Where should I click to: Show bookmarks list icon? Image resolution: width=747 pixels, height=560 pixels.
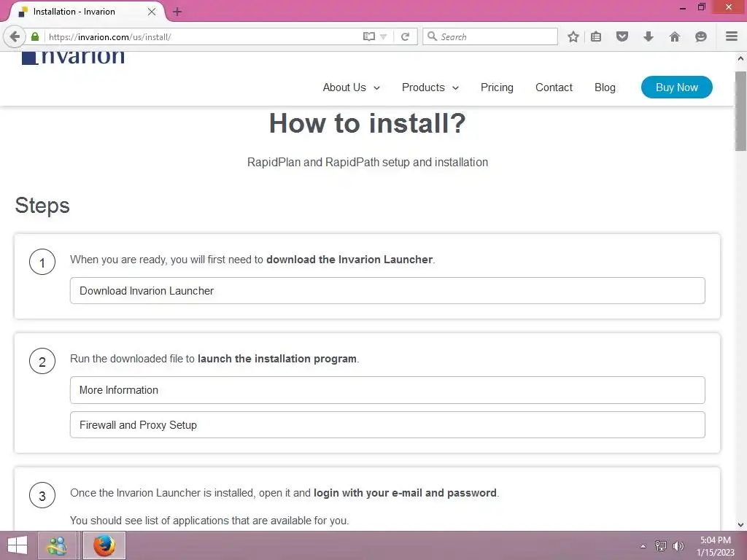click(x=596, y=36)
